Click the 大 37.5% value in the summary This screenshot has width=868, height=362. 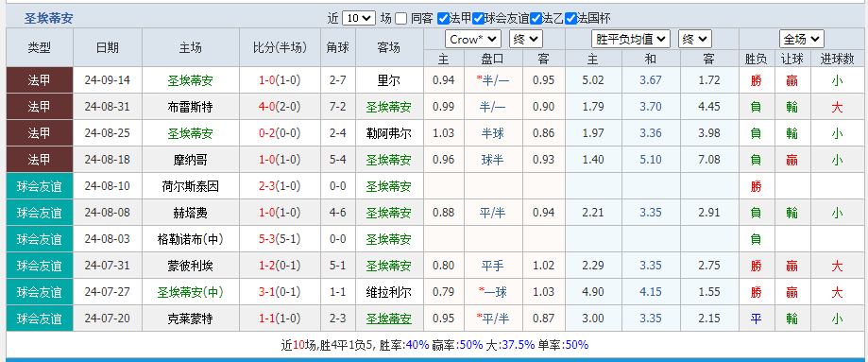(519, 345)
